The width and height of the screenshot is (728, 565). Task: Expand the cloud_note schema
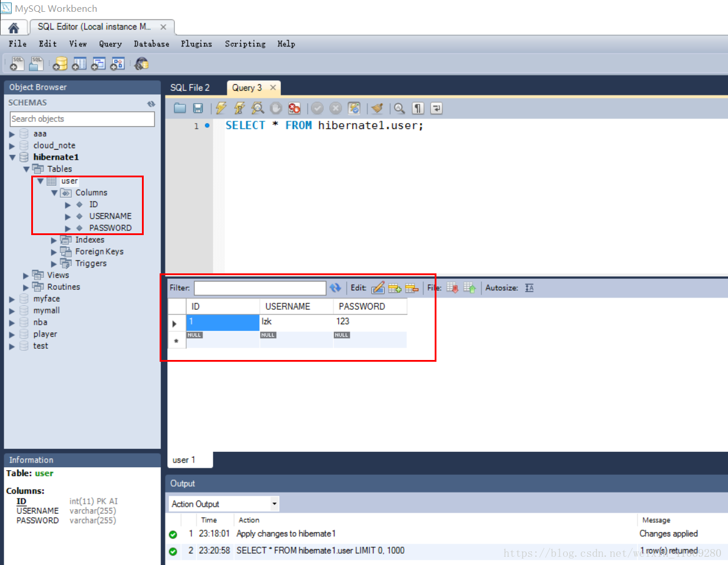(12, 146)
